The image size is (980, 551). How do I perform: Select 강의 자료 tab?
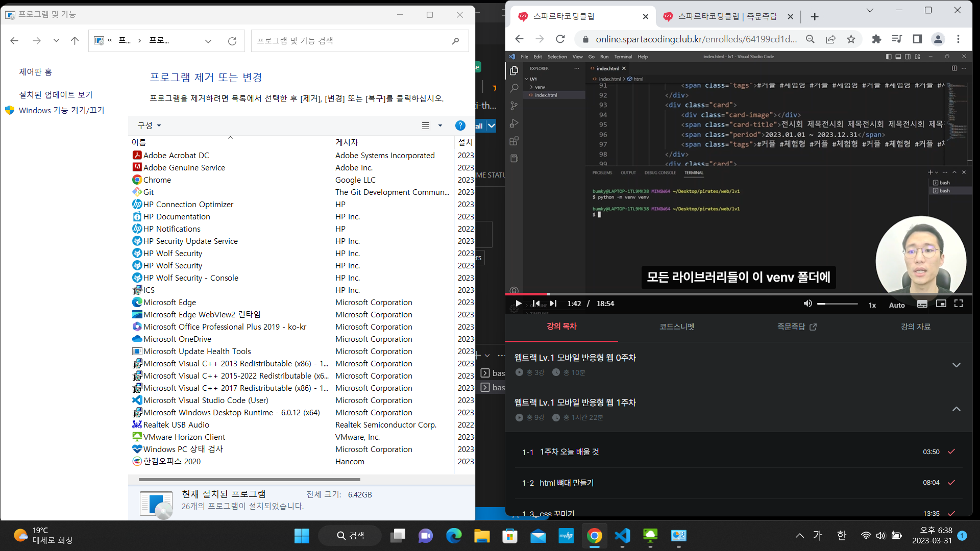[916, 327]
